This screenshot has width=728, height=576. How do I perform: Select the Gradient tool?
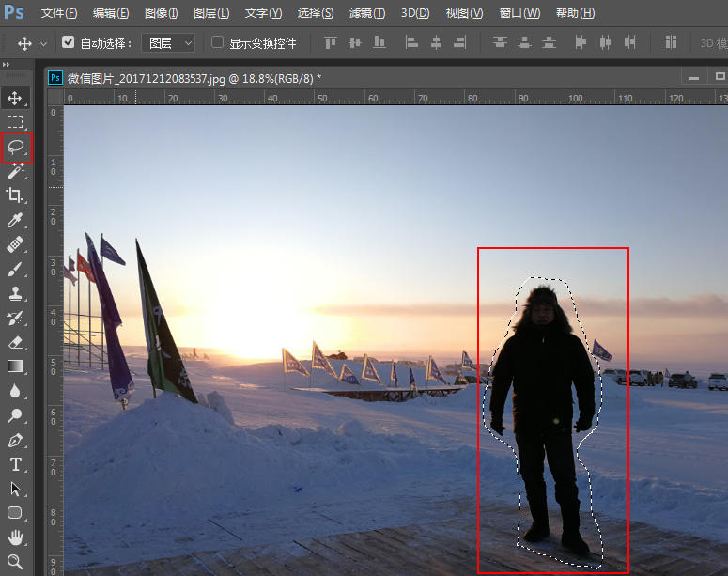pos(16,366)
